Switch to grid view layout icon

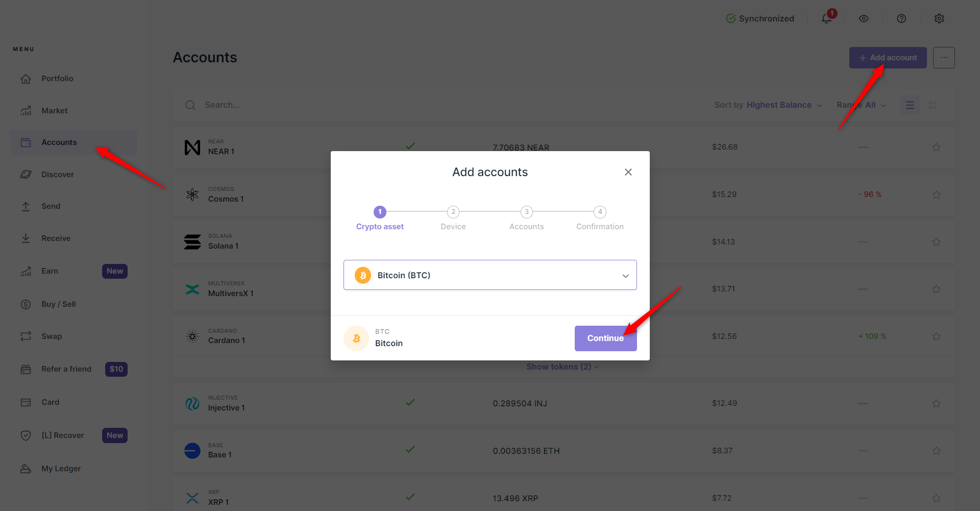coord(933,105)
